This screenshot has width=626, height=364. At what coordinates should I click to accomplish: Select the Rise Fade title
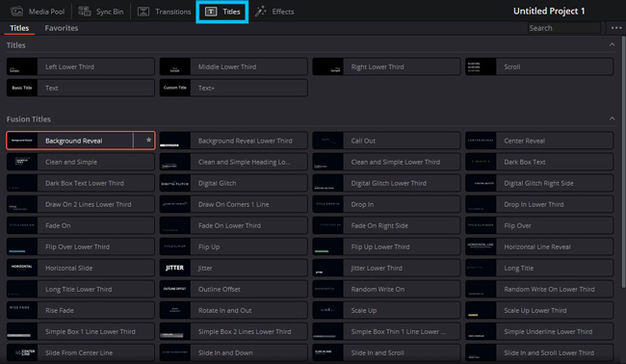coord(81,310)
